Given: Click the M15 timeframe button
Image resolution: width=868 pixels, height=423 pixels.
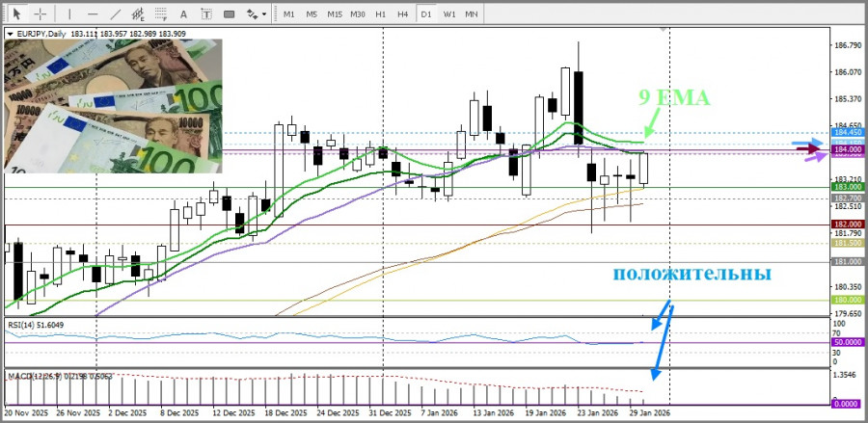Looking at the screenshot, I should pos(335,14).
